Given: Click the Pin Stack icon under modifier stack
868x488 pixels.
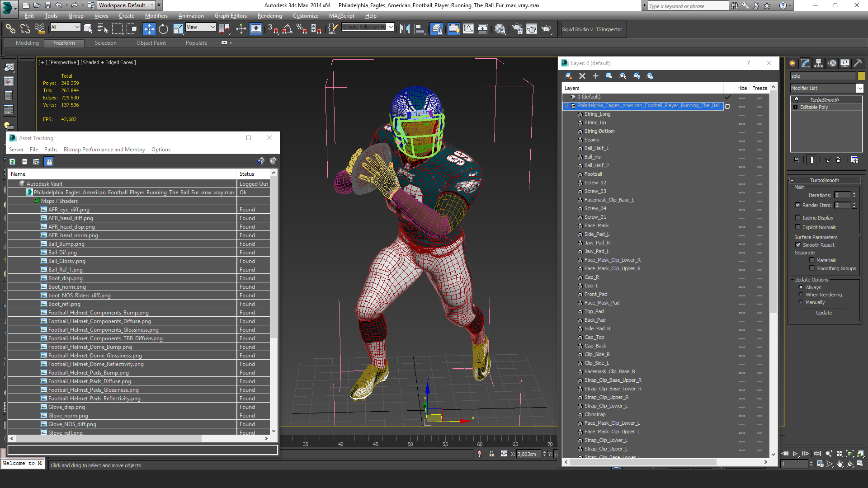Looking at the screenshot, I should pyautogui.click(x=796, y=160).
